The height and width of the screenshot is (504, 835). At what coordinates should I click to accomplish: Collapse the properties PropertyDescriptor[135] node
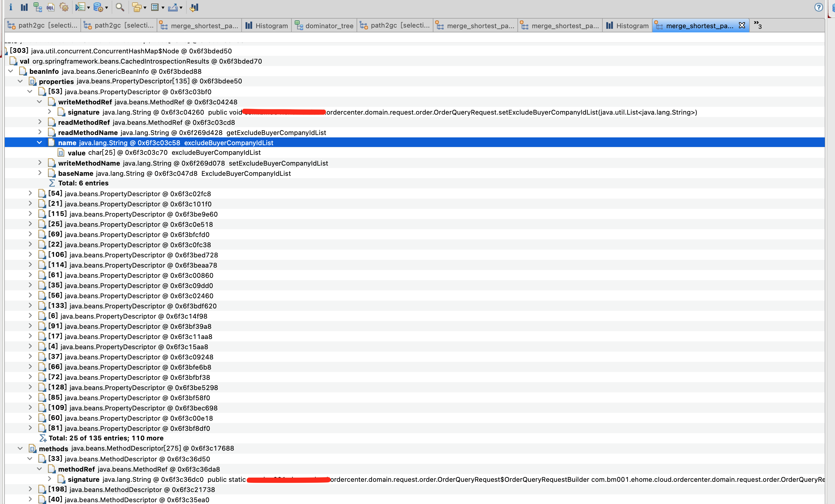(20, 81)
